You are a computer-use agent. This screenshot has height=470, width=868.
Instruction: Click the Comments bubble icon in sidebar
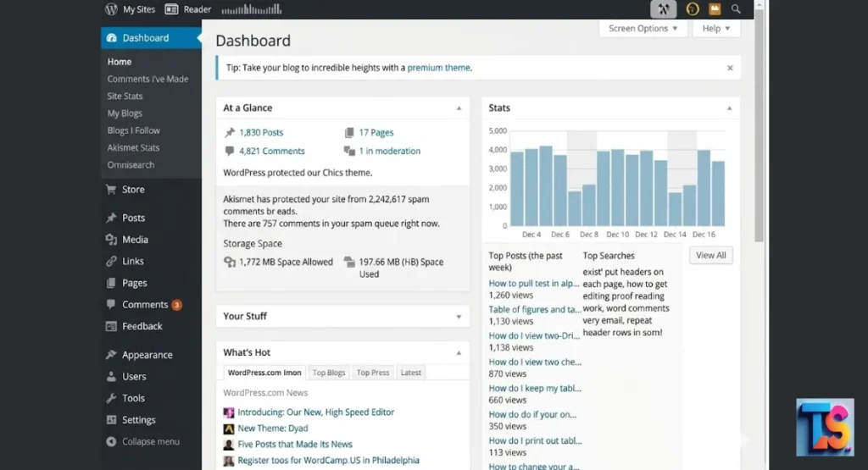coord(111,304)
